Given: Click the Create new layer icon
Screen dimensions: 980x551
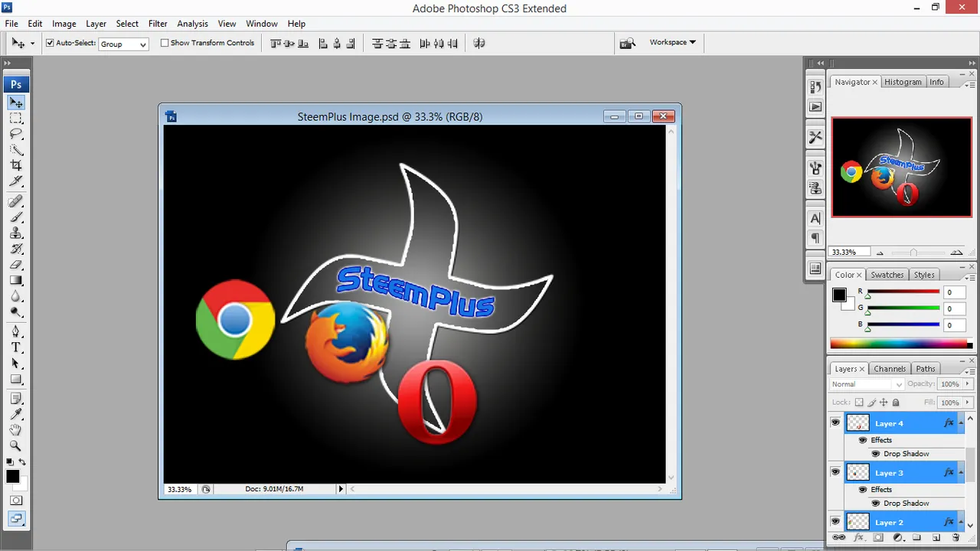Looking at the screenshot, I should pos(936,538).
